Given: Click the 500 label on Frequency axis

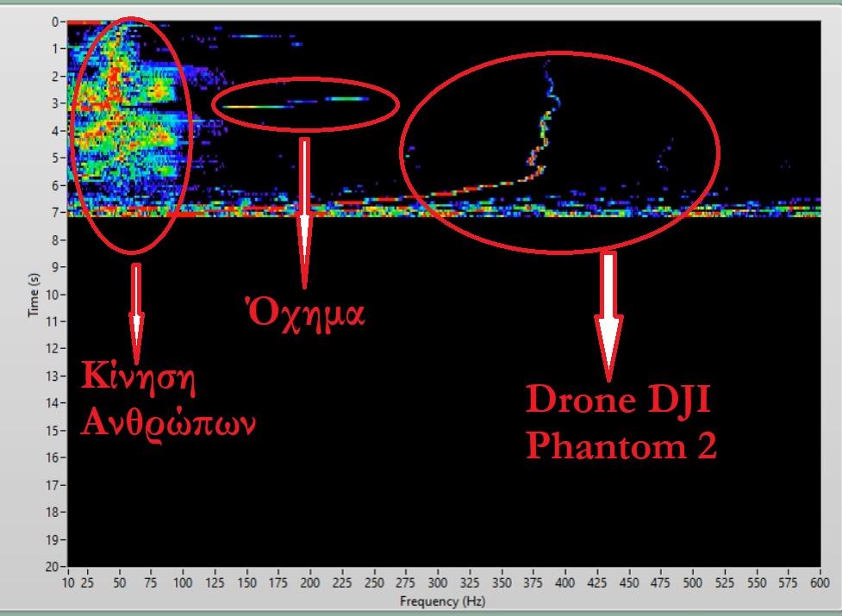Looking at the screenshot, I should coord(693,583).
